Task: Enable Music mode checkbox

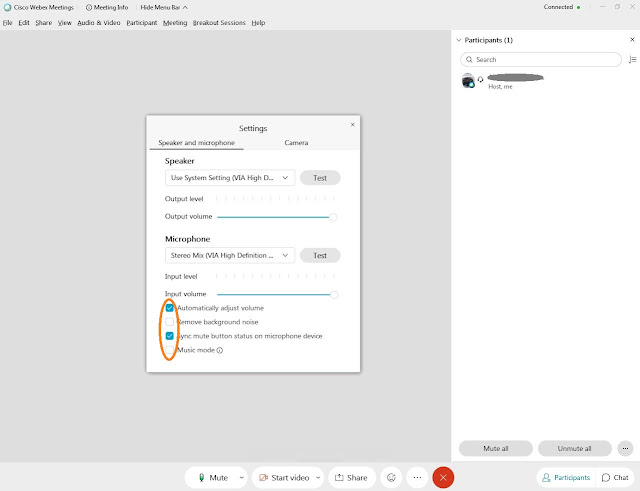Action: pyautogui.click(x=169, y=350)
